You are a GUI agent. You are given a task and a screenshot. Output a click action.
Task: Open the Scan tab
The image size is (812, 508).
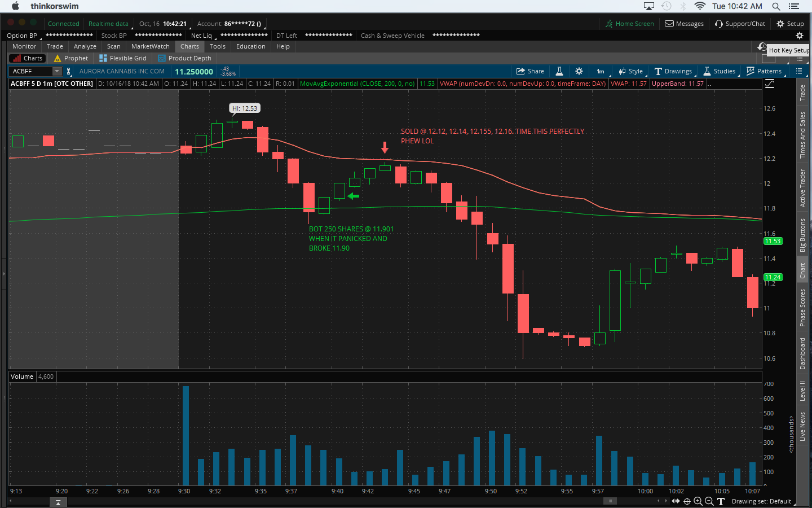pos(114,46)
